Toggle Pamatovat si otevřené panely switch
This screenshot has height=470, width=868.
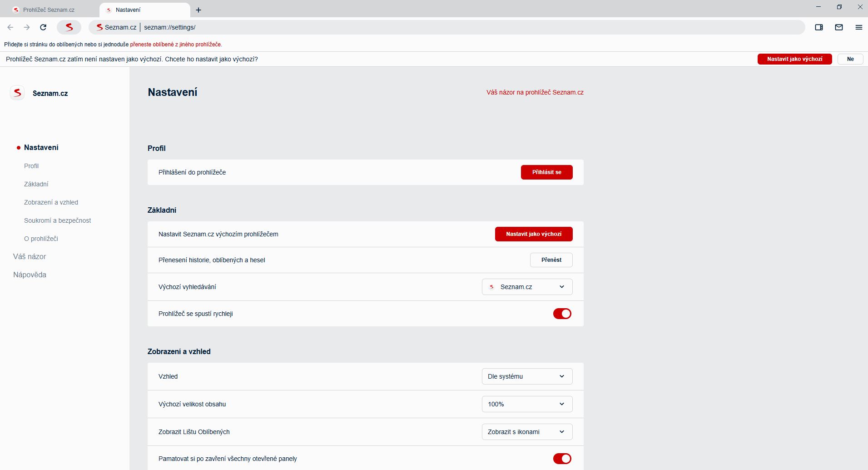(x=562, y=459)
